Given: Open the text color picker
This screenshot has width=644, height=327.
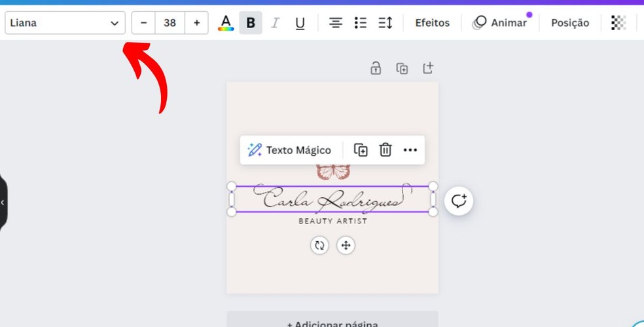Looking at the screenshot, I should [x=226, y=23].
